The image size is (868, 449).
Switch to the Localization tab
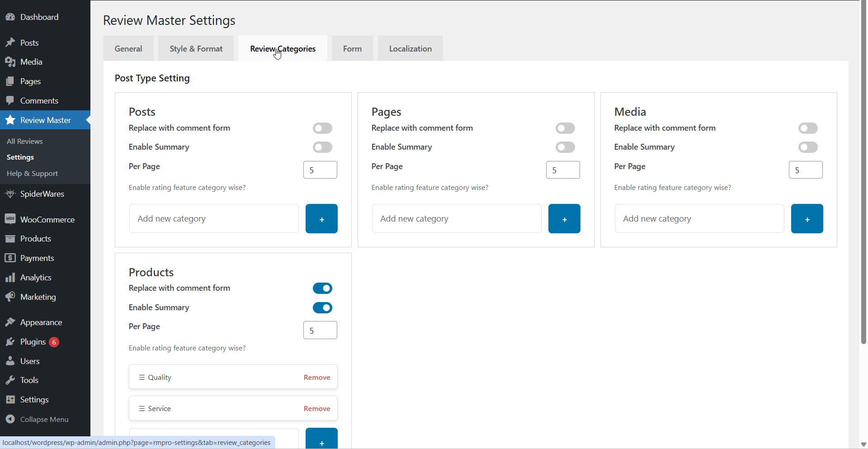(410, 48)
